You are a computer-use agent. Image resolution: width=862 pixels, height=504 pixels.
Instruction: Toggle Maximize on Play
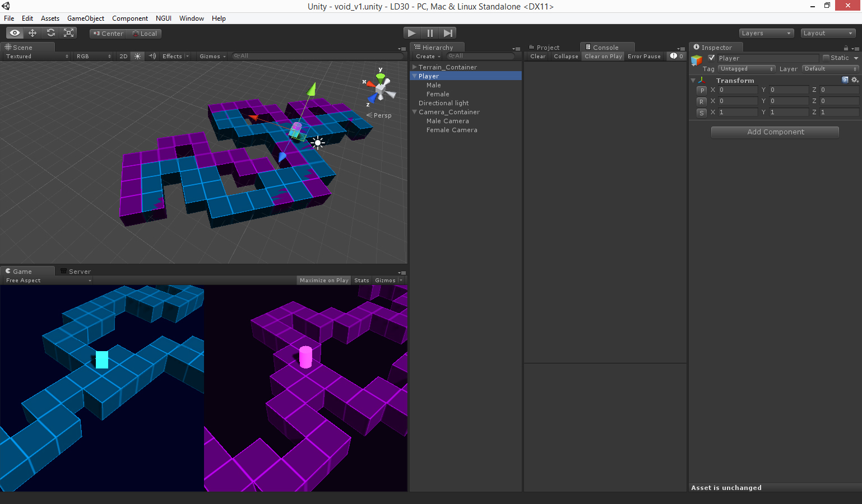[324, 280]
